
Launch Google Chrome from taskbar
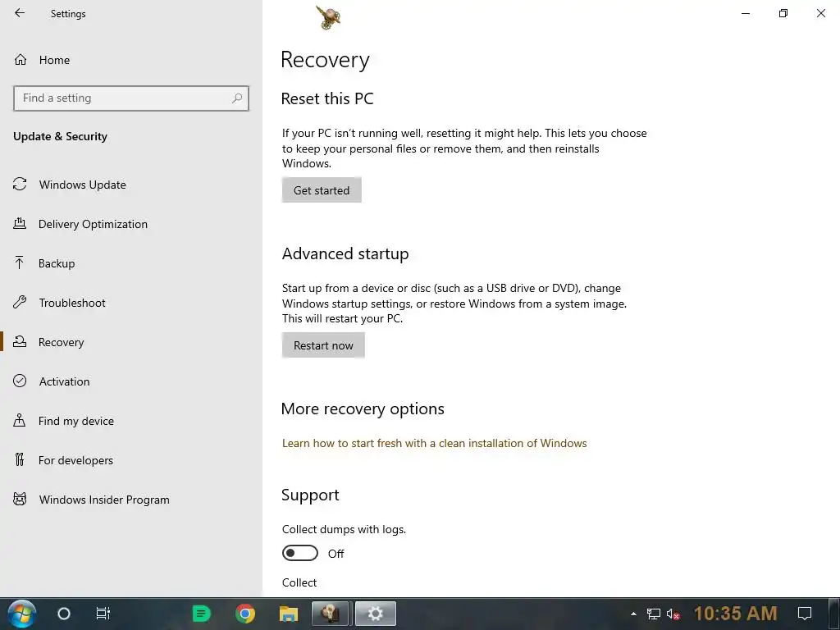[244, 614]
